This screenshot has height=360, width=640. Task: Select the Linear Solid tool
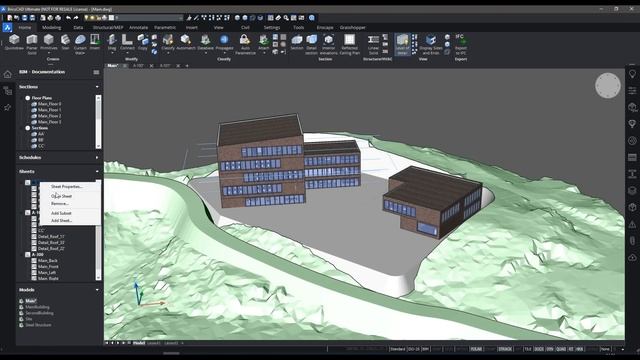tap(373, 44)
